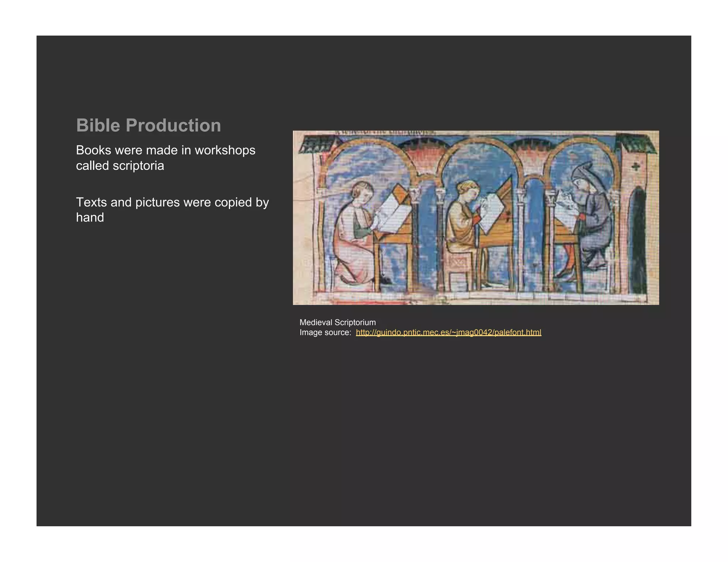This screenshot has height=562, width=728.
Task: Click the medieval scriptorium illustration
Action: (x=476, y=218)
